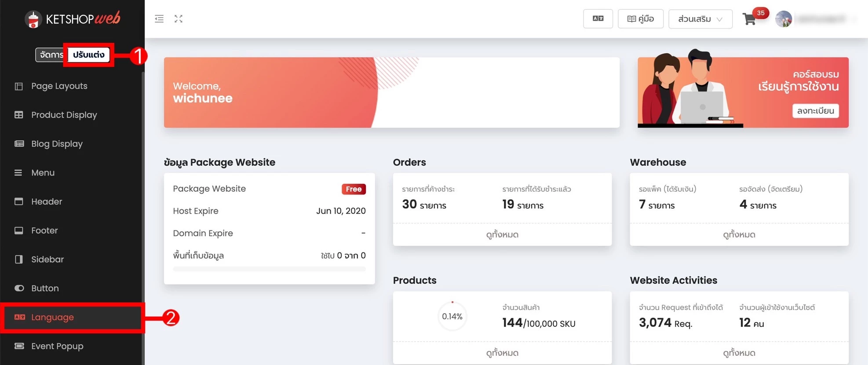Screen dimensions: 868x365
Task: Open the Language menu item
Action: pyautogui.click(x=52, y=318)
